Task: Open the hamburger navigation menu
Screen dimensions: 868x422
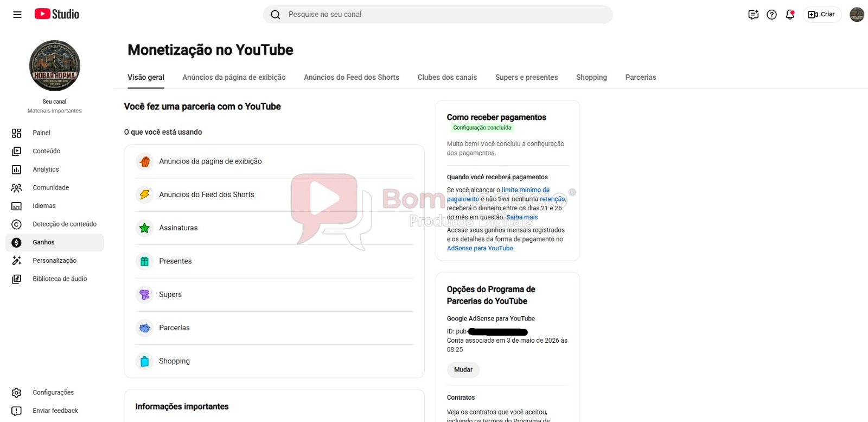Action: (17, 15)
